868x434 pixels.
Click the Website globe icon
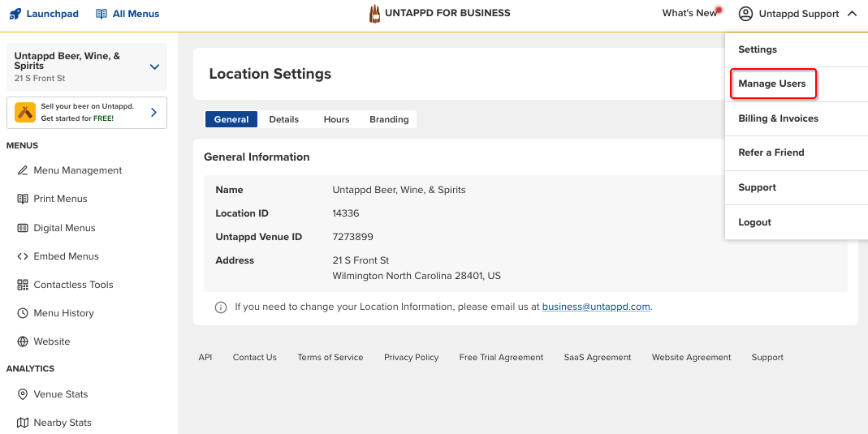coord(23,342)
